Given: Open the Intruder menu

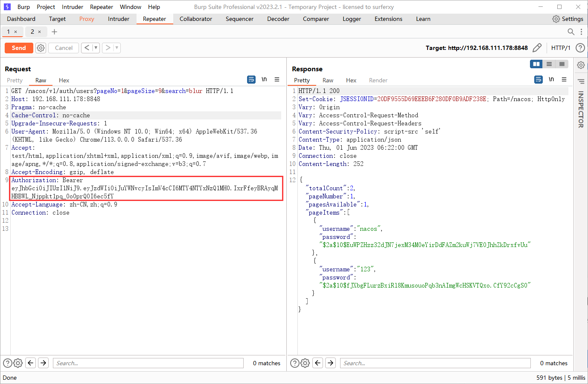Looking at the screenshot, I should (x=73, y=7).
